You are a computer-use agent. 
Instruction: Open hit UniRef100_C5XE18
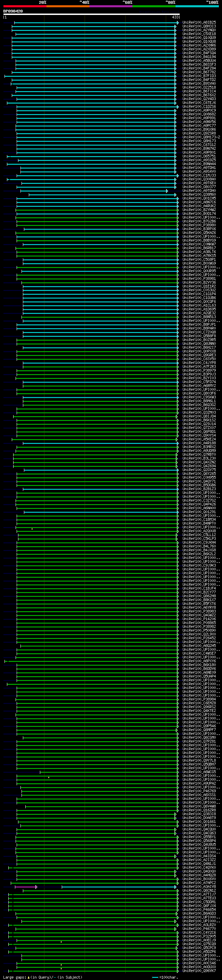click(199, 34)
